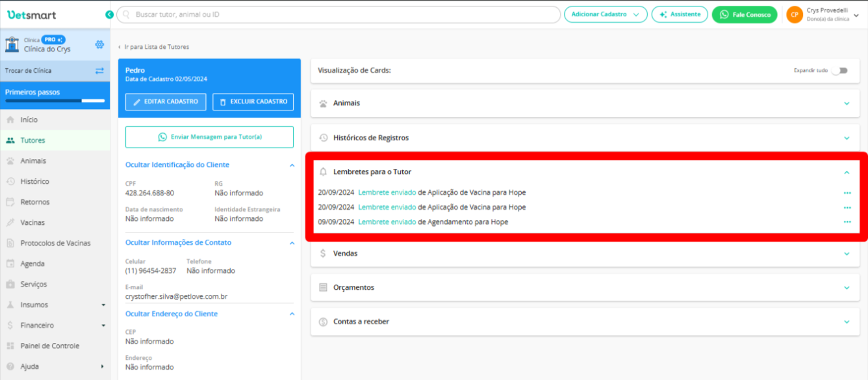The height and width of the screenshot is (380, 868).
Task: Expand the Vendas card
Action: click(x=846, y=253)
